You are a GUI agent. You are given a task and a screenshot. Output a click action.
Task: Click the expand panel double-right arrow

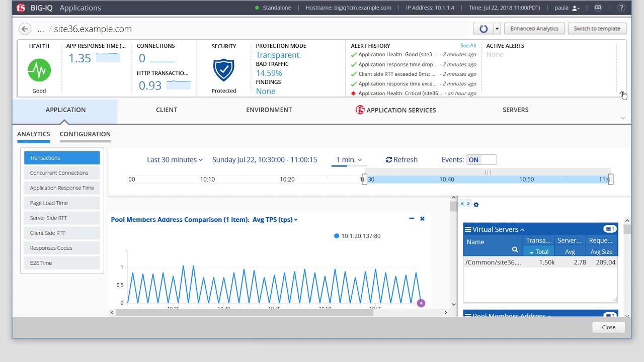point(468,204)
